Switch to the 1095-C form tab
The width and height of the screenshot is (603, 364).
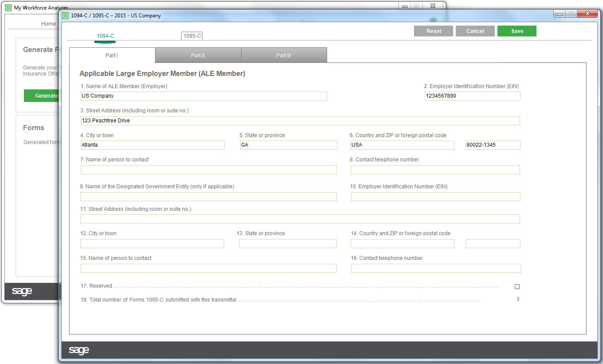[192, 36]
